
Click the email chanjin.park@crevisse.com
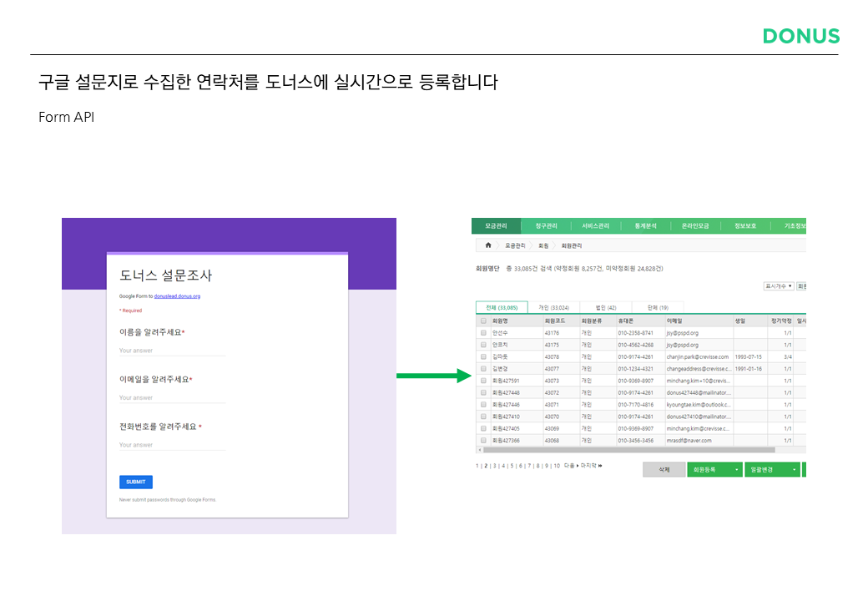click(x=698, y=357)
